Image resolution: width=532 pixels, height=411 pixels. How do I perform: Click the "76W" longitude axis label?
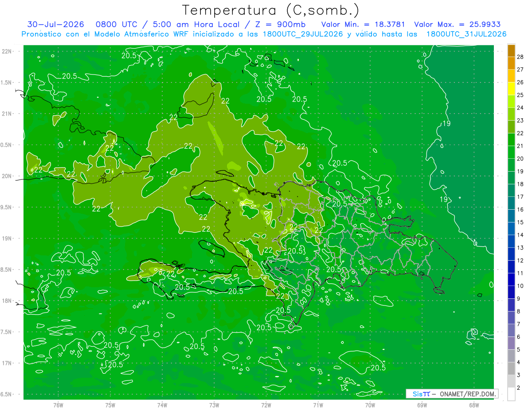click(58, 405)
